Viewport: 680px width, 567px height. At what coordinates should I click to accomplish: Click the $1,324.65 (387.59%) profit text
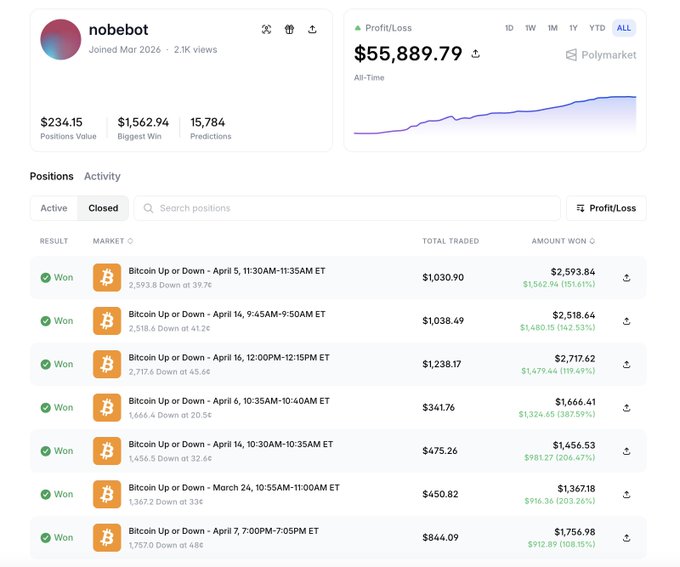(557, 414)
